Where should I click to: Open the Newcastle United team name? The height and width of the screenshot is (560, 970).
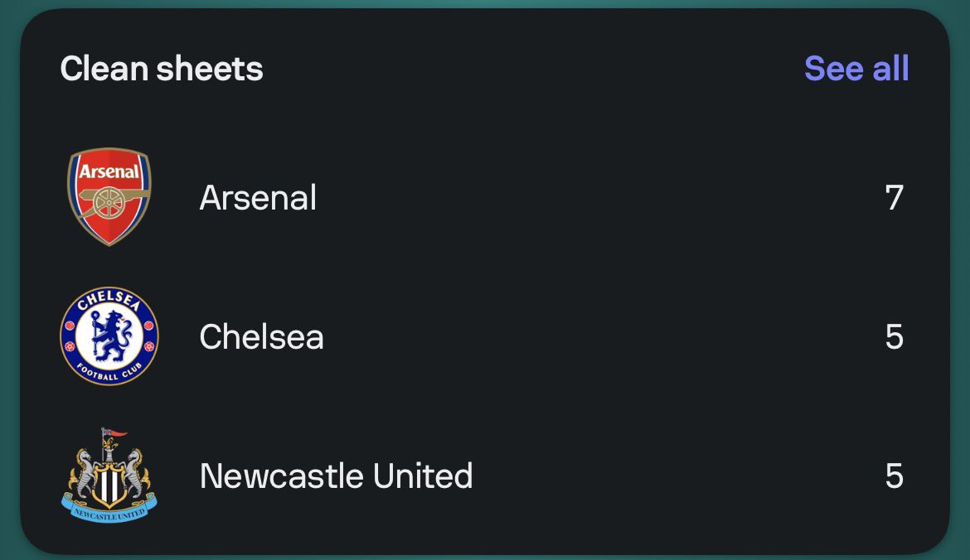tap(337, 476)
